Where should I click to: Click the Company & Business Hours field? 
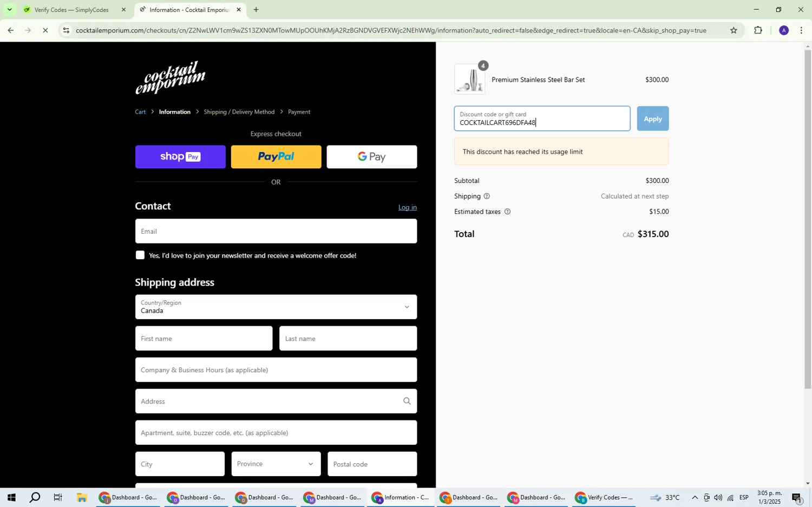276,370
